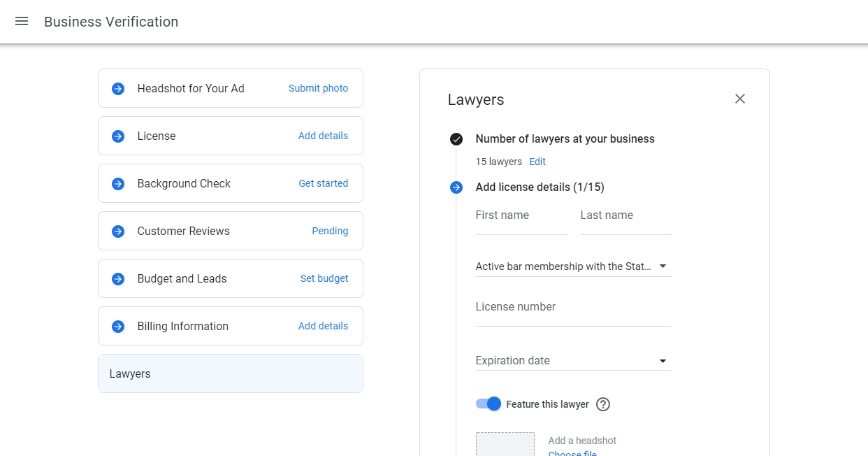Screen dimensions: 868x456
Task: Click the arrow icon next to Billing Information
Action: click(x=117, y=326)
